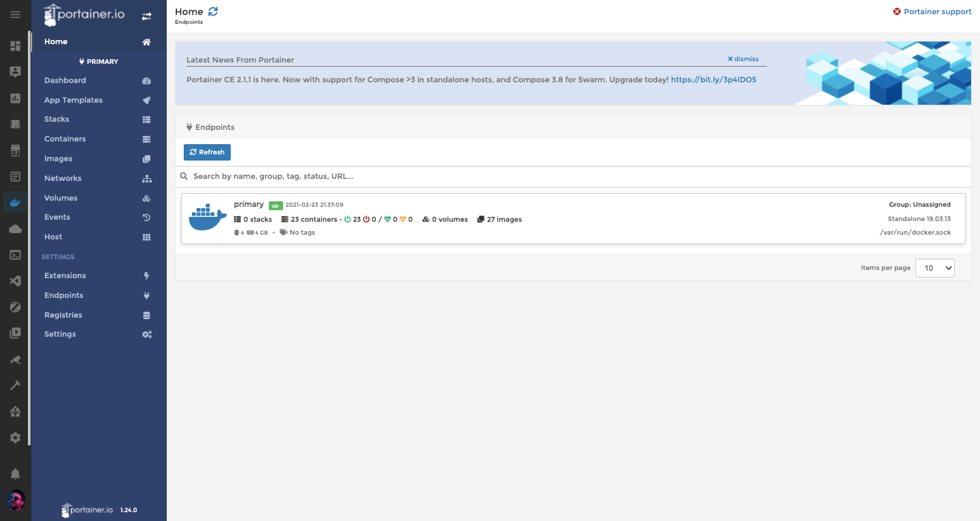Viewport: 980px width, 521px height.
Task: Click the Docker whale logo of the primary endpoint
Action: click(x=208, y=218)
